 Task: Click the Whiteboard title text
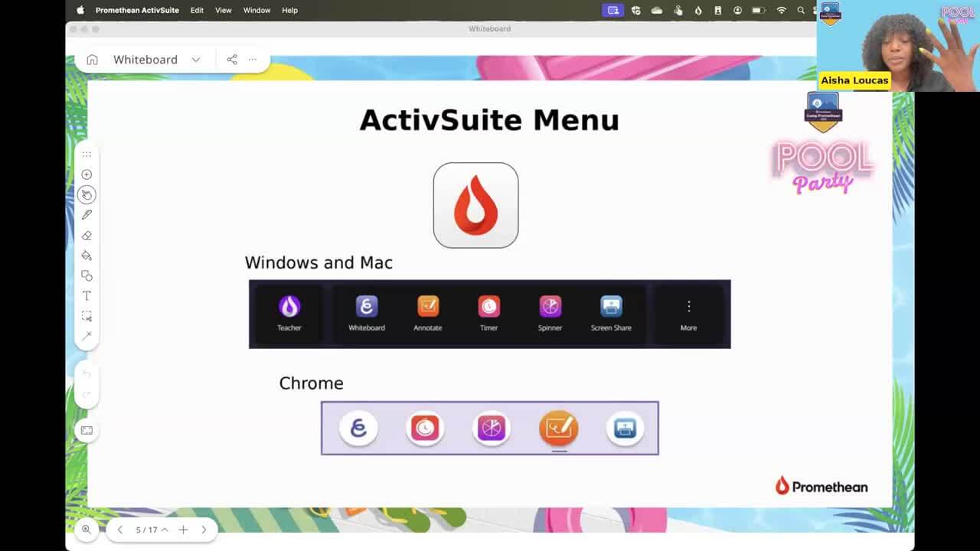tap(145, 60)
